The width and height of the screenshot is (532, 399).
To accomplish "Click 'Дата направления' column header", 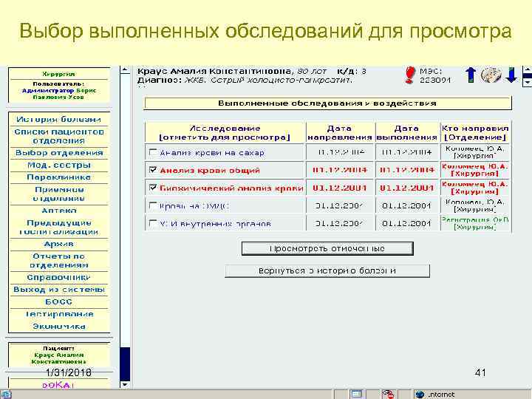I will point(340,133).
